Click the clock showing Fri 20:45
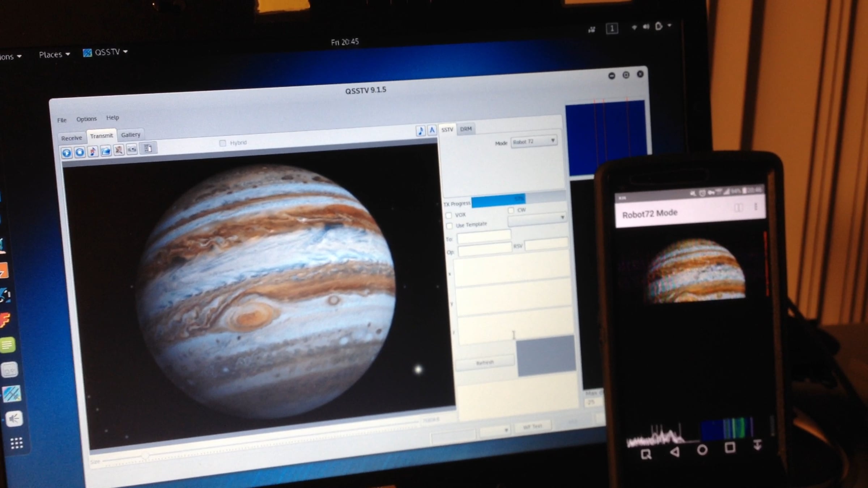The width and height of the screenshot is (868, 488). tap(345, 42)
